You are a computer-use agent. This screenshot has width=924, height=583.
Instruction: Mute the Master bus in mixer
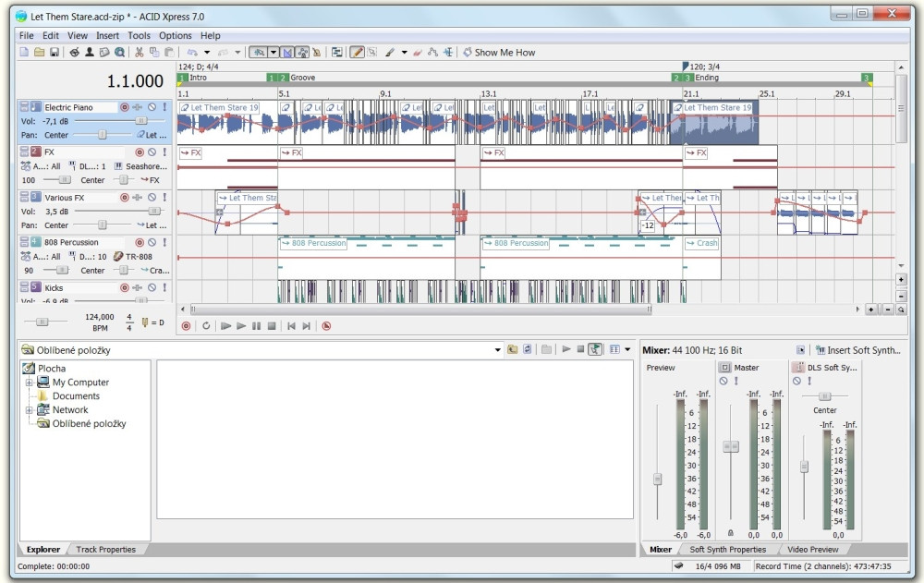click(x=722, y=381)
